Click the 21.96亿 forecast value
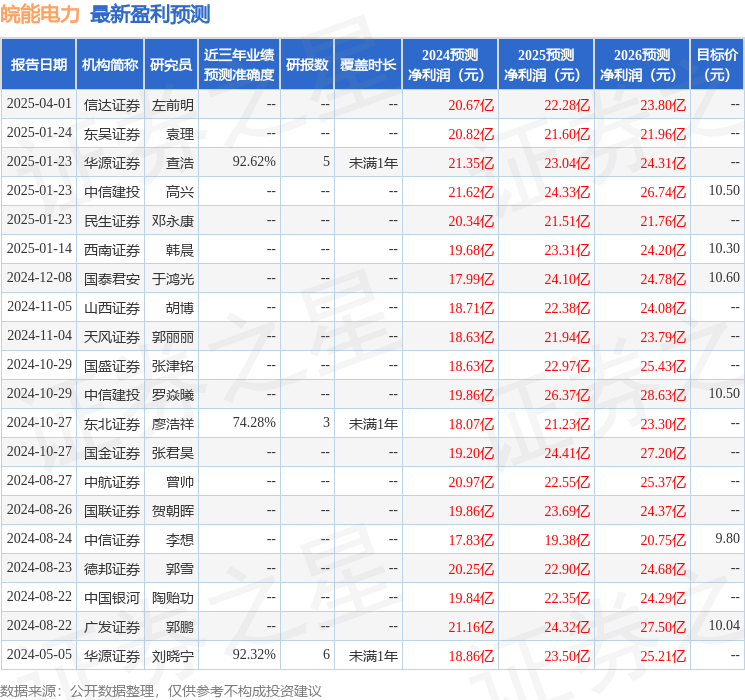The image size is (745, 700). tap(663, 134)
